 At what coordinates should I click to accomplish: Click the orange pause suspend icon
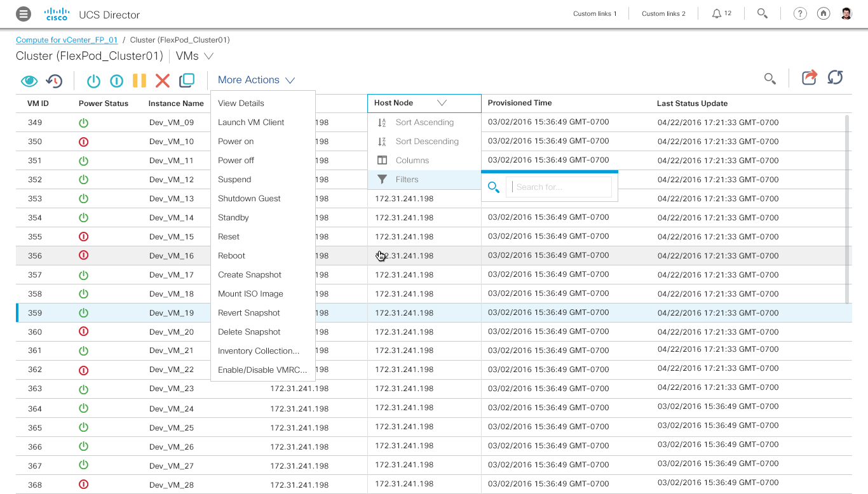click(x=139, y=81)
